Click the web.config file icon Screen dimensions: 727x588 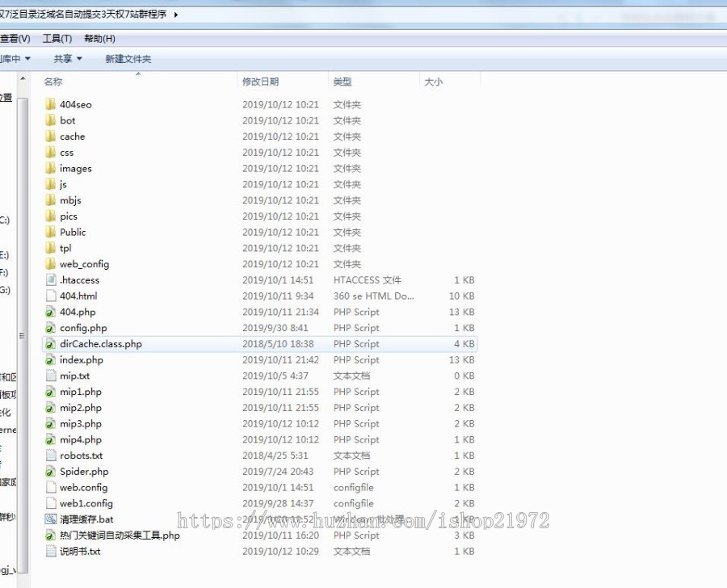pos(51,487)
